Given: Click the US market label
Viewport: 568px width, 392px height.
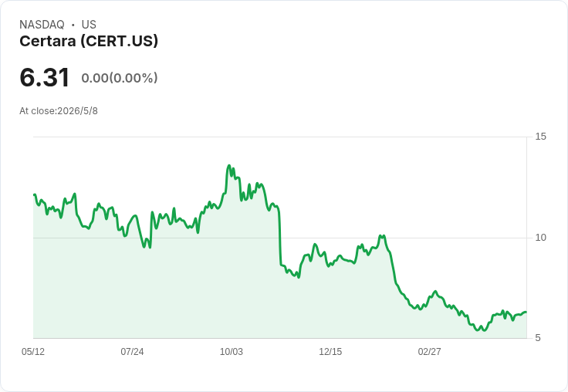Looking at the screenshot, I should point(89,25).
